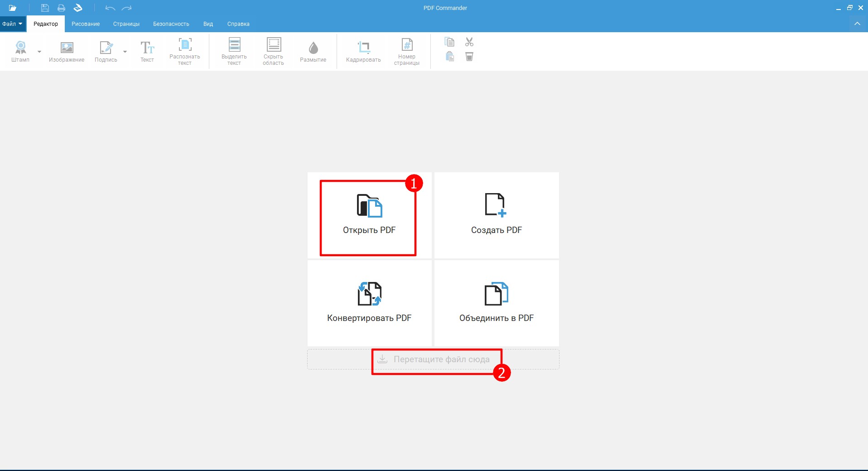The image size is (868, 471).
Task: Click the Объединить в PDF tile
Action: coord(497,303)
